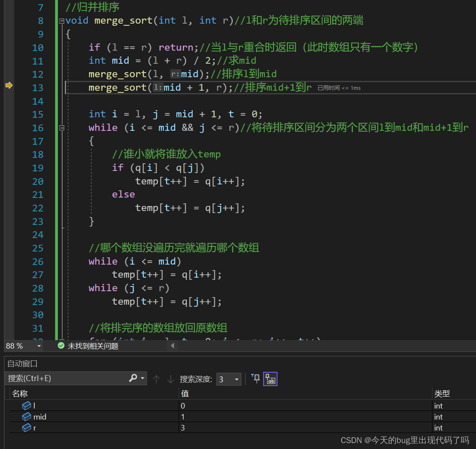Click the 'r:' inlay hint on line 12
The height and width of the screenshot is (449, 476).
coord(175,74)
